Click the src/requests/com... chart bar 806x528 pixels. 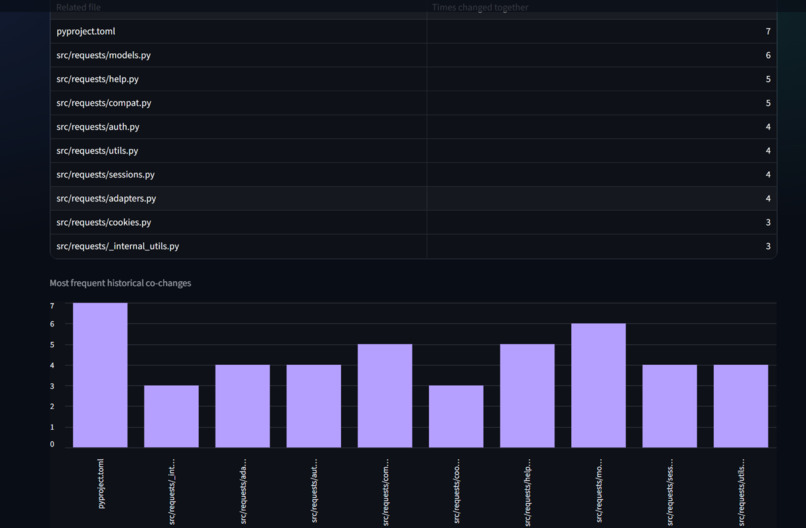(385, 396)
